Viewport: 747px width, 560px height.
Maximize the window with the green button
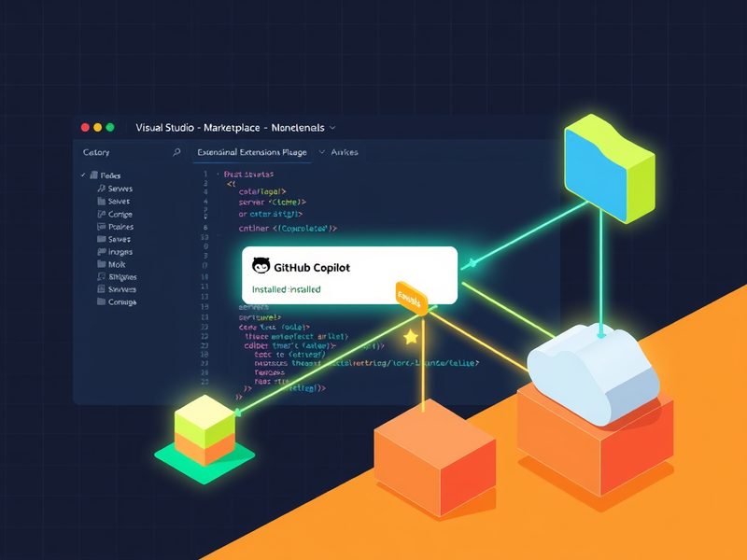click(x=110, y=127)
